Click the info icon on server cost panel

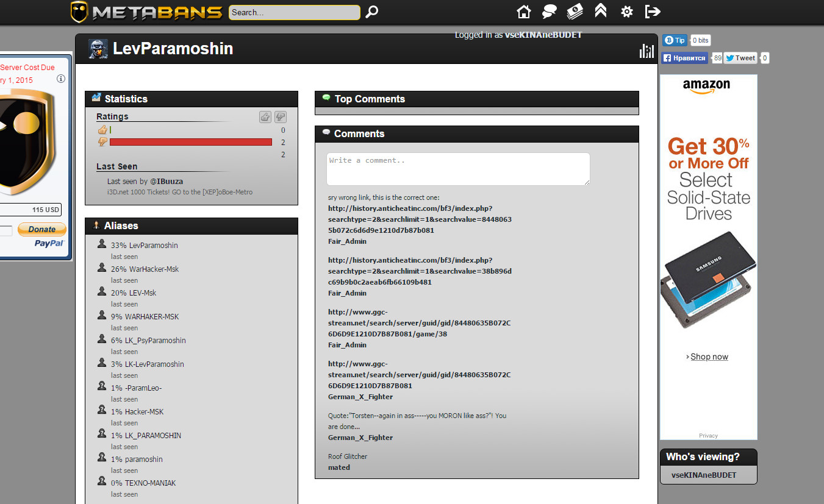[x=61, y=79]
